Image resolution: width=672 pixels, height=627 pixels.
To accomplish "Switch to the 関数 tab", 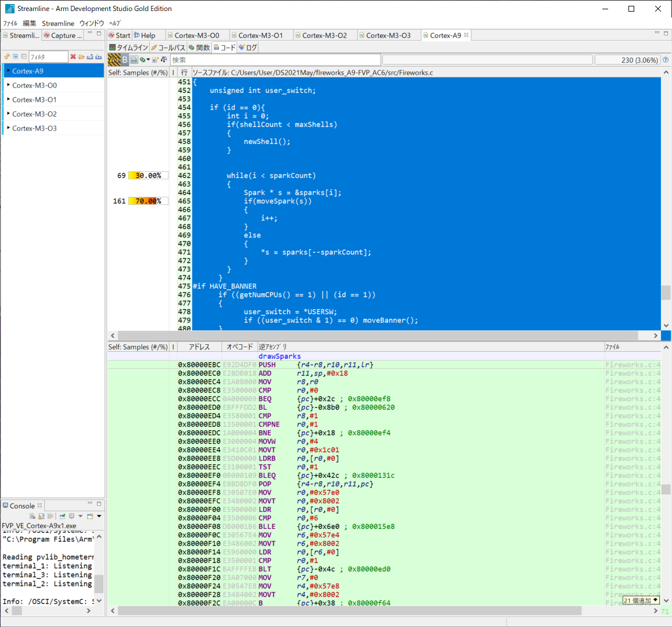I will pyautogui.click(x=199, y=48).
